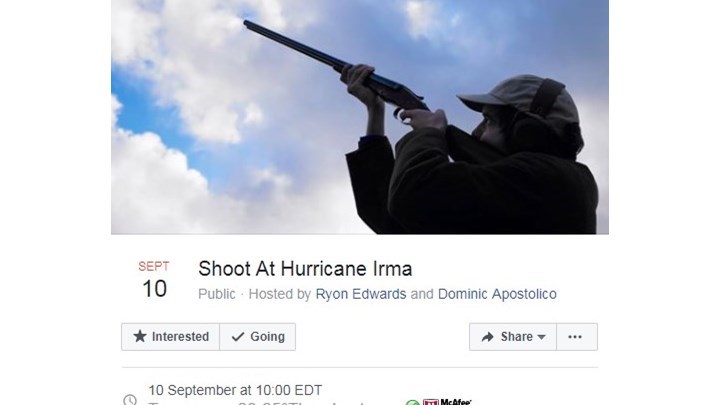This screenshot has height=405, width=720.
Task: Click the star icon on Interested
Action: (140, 336)
